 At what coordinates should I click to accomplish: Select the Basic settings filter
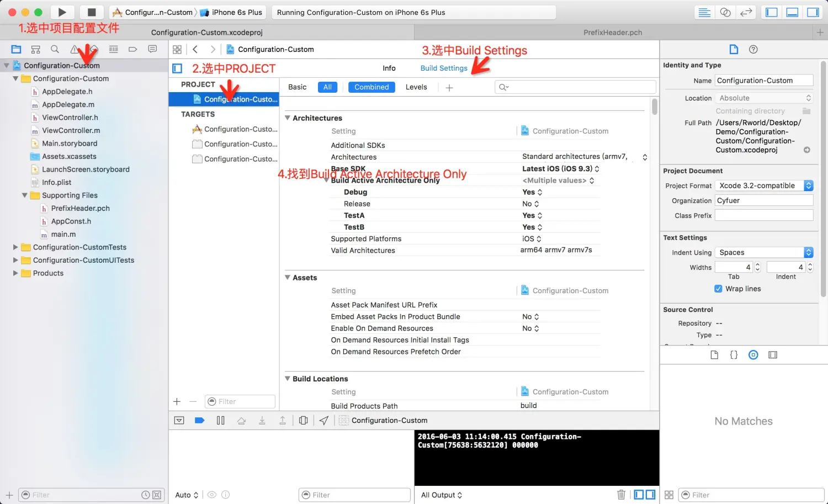[x=297, y=87]
